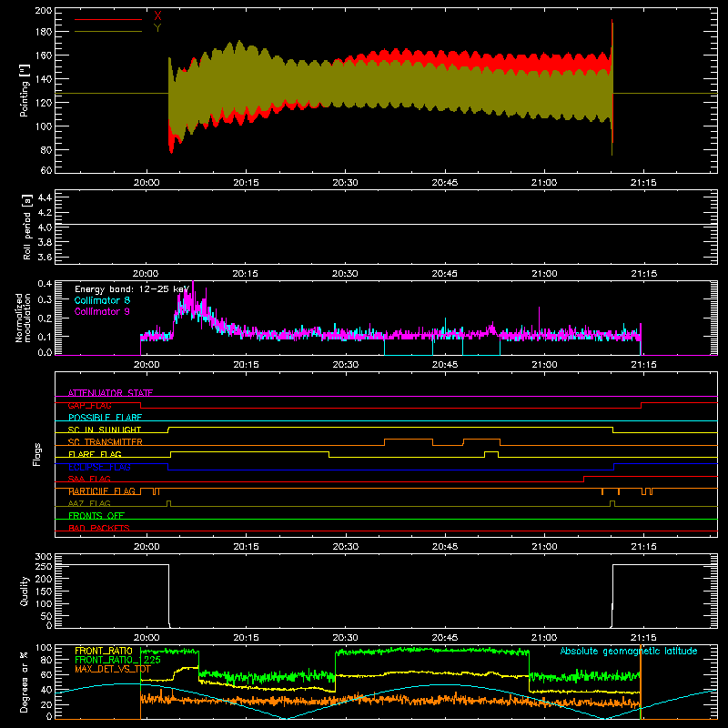Click the 'Absolute geomagnetic latitude' label

[629, 652]
